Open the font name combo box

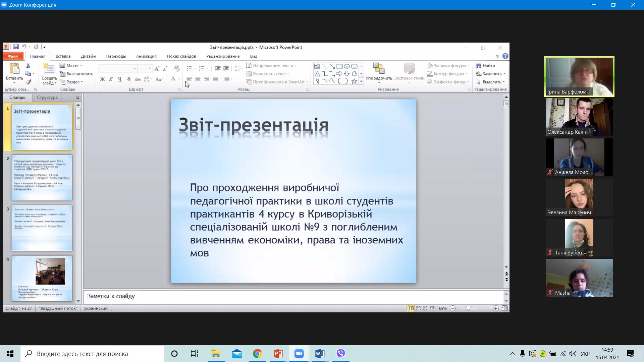118,68
